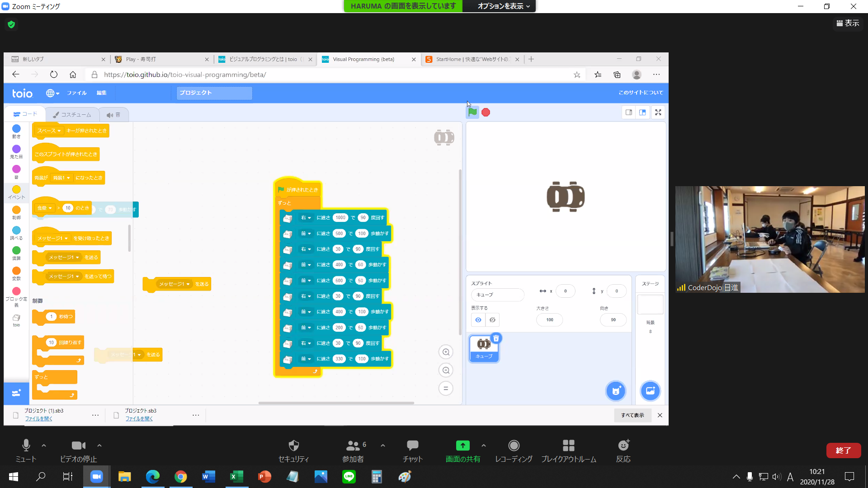This screenshot has height=488, width=868.
Task: Zoom out on the code workspace
Action: click(446, 371)
